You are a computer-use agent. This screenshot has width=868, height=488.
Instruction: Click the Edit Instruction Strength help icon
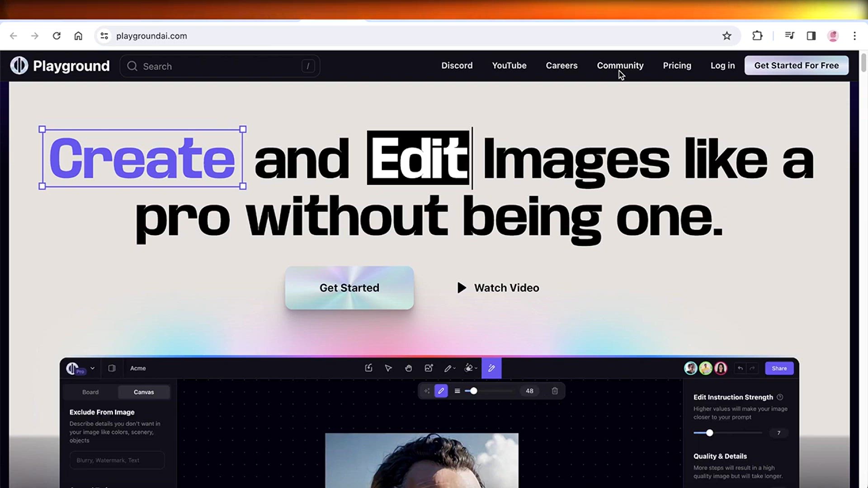click(780, 397)
